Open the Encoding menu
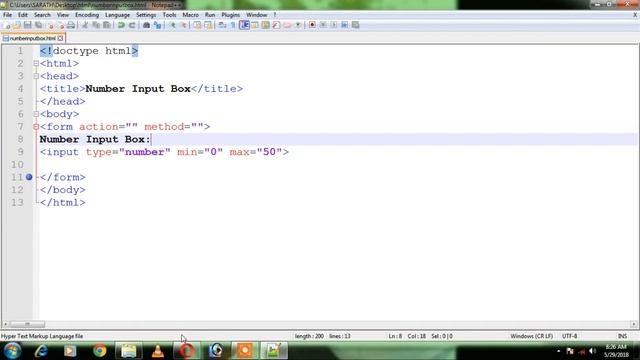Image resolution: width=640 pixels, height=360 pixels. [x=87, y=15]
